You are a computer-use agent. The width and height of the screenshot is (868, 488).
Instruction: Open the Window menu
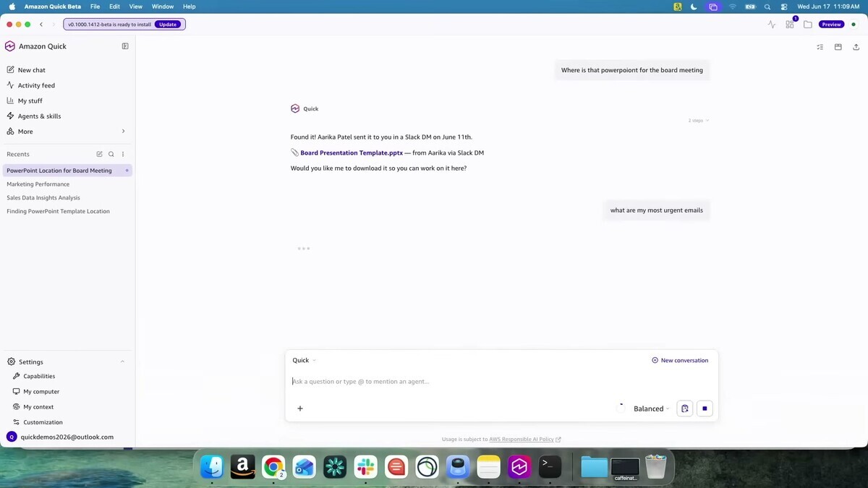pos(163,7)
